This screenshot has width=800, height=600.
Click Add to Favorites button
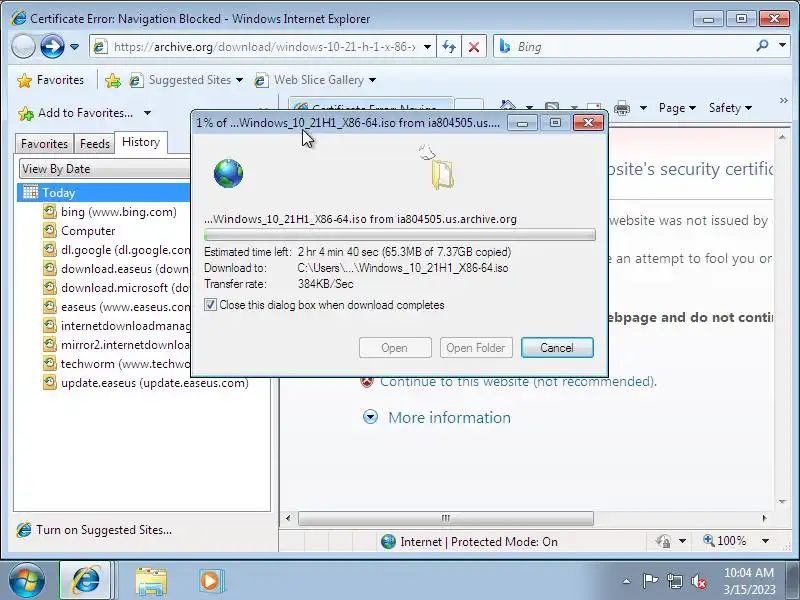click(x=76, y=113)
